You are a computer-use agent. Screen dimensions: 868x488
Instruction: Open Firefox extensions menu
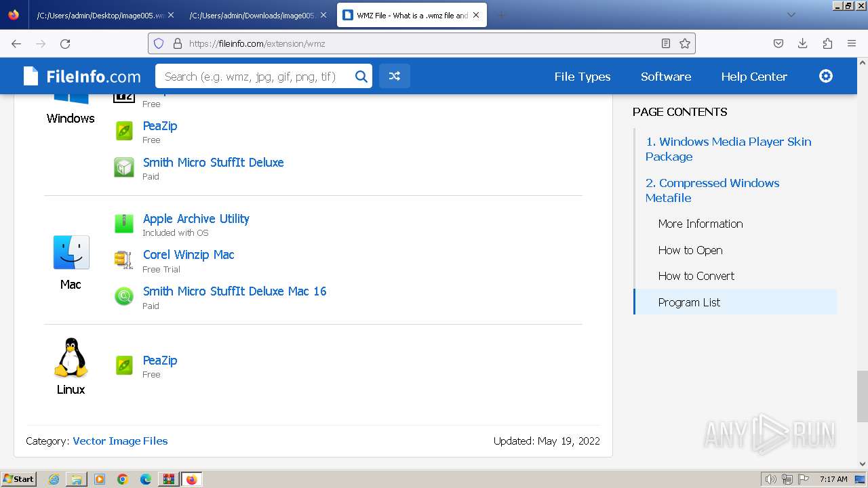827,43
